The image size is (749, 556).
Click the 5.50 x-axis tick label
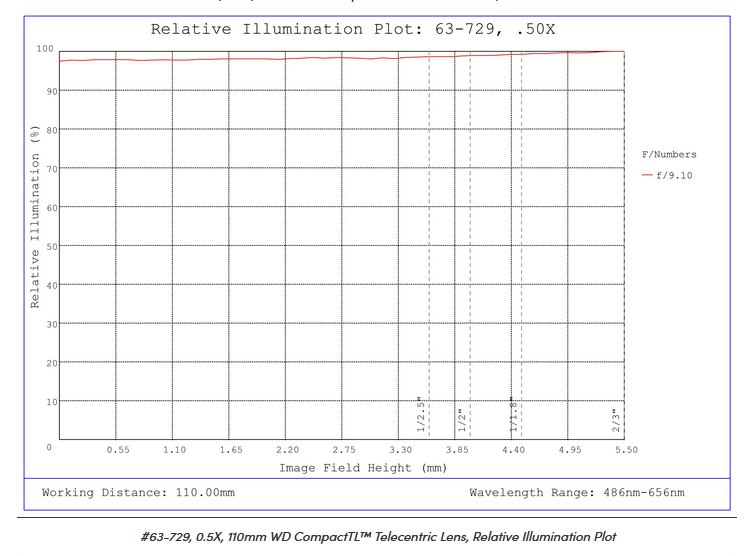coord(626,450)
